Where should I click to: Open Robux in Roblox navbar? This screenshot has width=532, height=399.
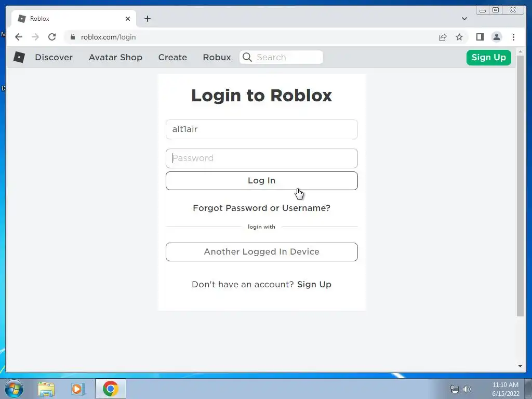pyautogui.click(x=217, y=57)
